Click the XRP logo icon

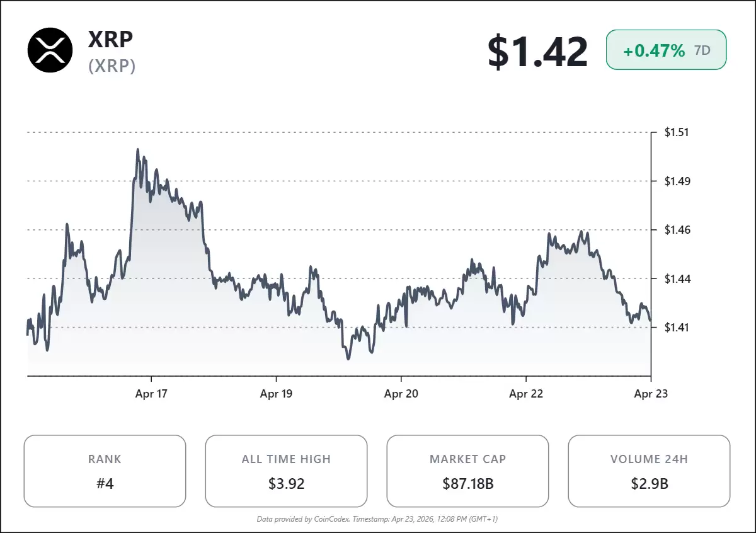[x=50, y=50]
